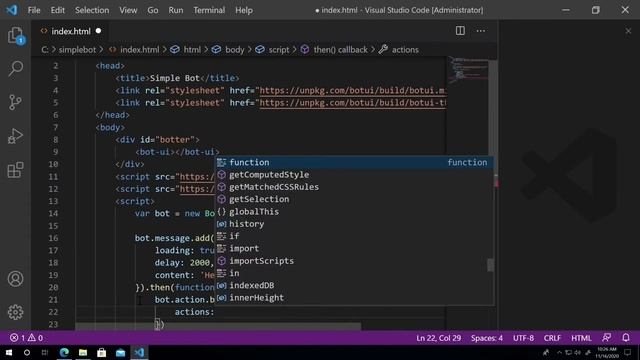Open File Explorer from taskbar

click(x=83, y=353)
